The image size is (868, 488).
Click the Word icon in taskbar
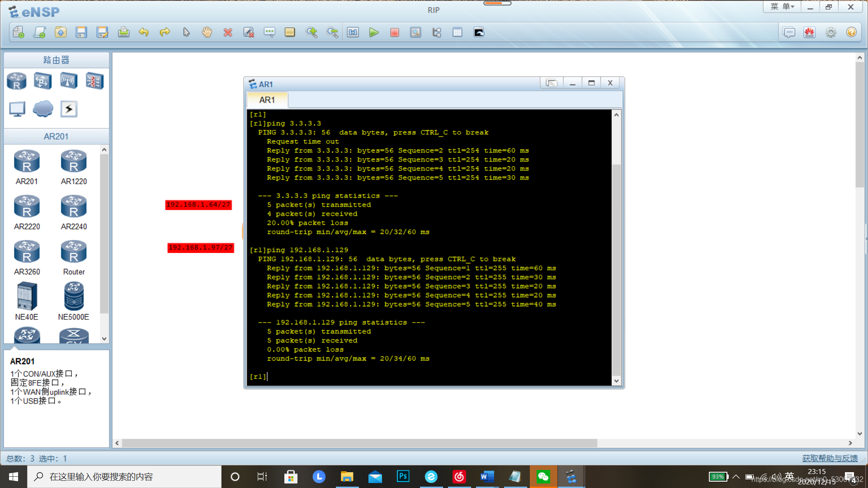[487, 477]
